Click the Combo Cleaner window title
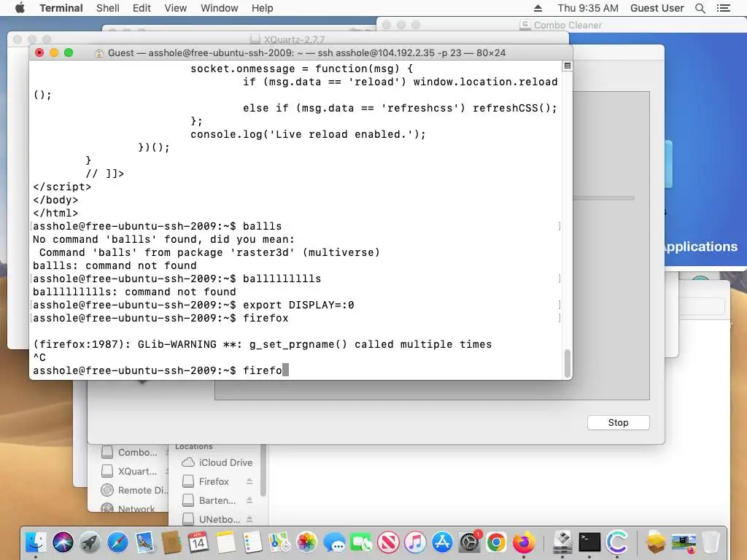Screen dimensions: 747x560 point(568,26)
